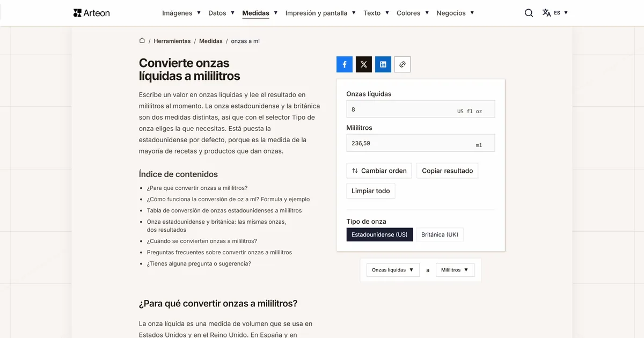Go to Onza estadounidense y británica link
The width and height of the screenshot is (644, 338).
coord(216,225)
